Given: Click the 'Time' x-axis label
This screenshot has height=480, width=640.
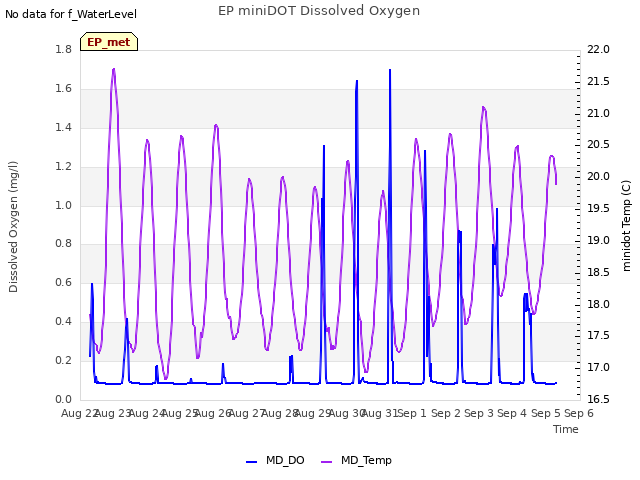Looking at the screenshot, I should (566, 429).
